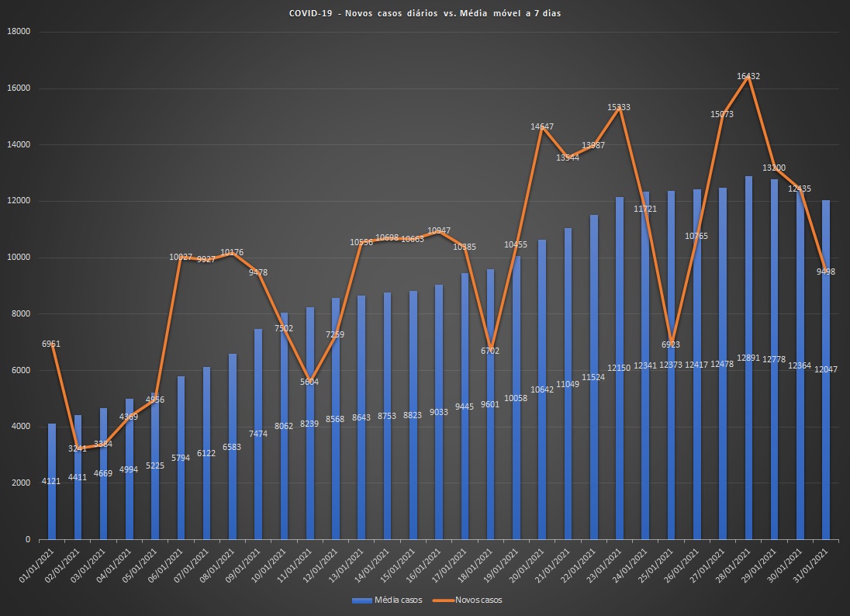Click the 10000 value on the vertical axis

click(18, 258)
